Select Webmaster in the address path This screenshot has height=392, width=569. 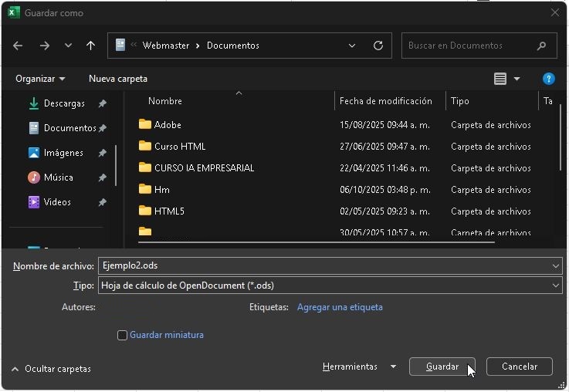166,46
